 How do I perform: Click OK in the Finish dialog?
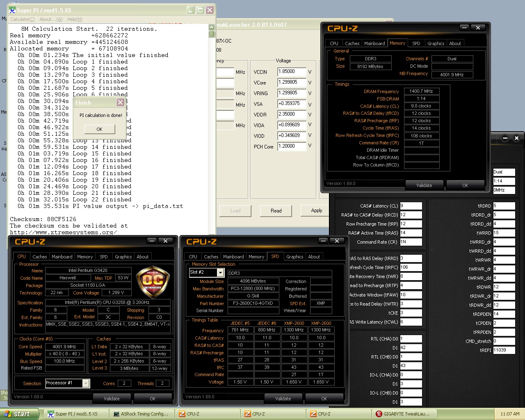[99, 129]
